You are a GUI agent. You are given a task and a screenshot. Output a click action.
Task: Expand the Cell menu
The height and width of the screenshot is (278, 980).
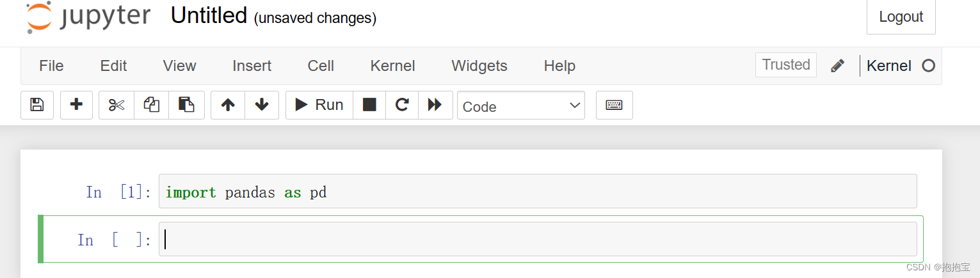321,66
